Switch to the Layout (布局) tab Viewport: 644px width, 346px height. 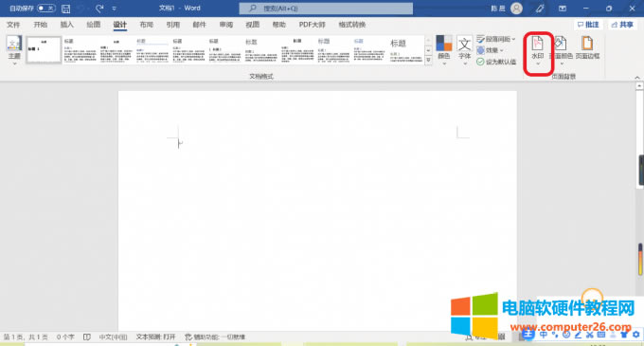click(146, 25)
